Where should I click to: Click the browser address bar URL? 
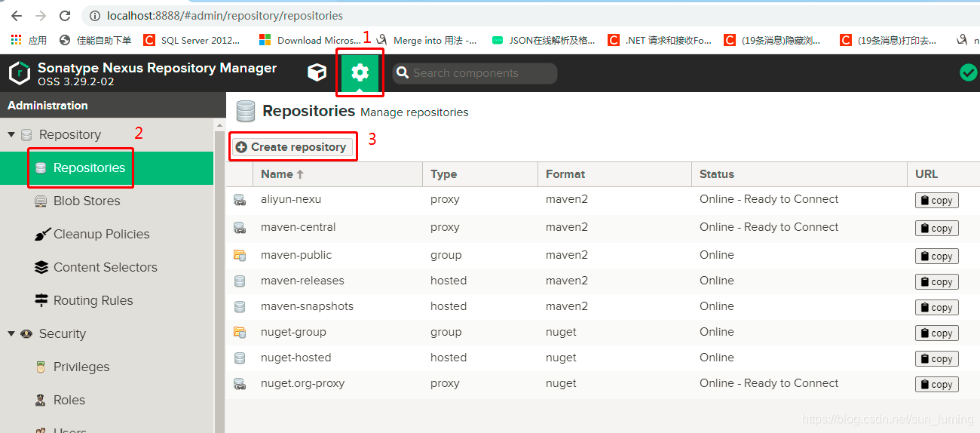[225, 15]
